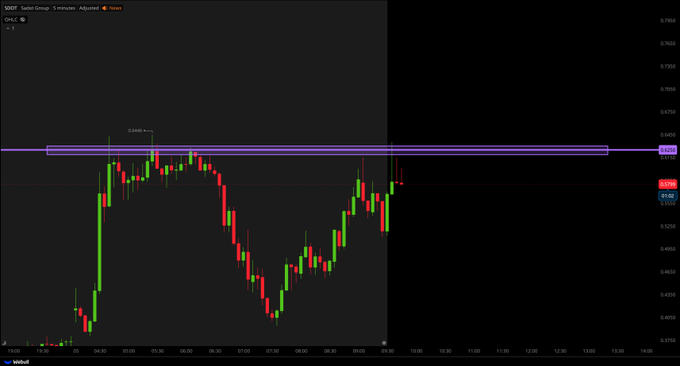
Task: Click the OHLC indicator label
Action: 11,20
